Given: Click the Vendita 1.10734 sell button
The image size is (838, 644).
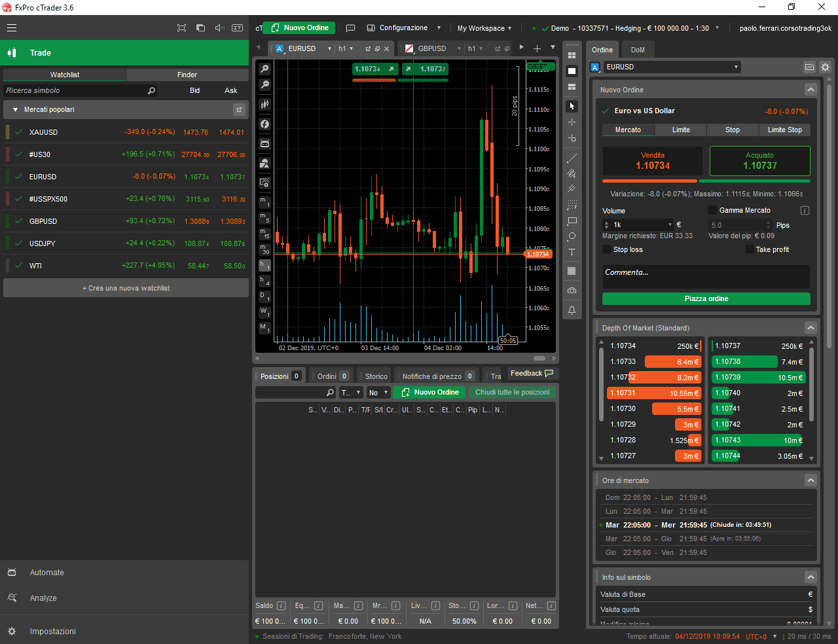Looking at the screenshot, I should pos(653,161).
